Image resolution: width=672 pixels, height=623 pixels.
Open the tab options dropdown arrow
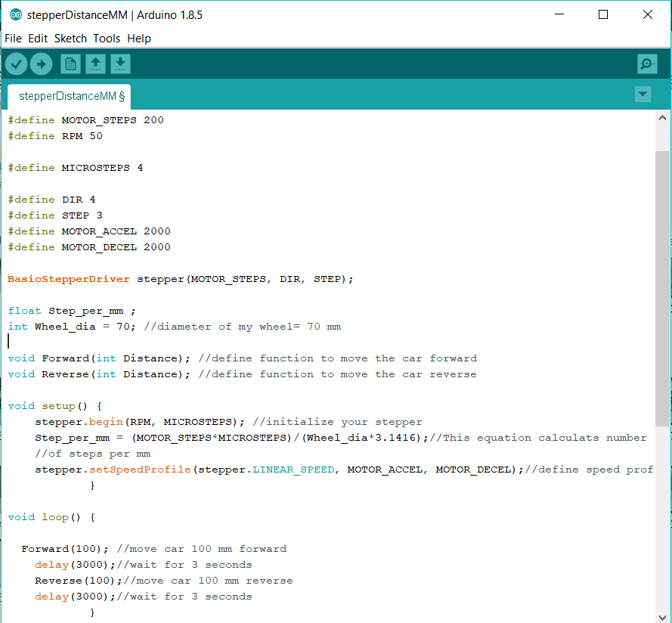(643, 95)
